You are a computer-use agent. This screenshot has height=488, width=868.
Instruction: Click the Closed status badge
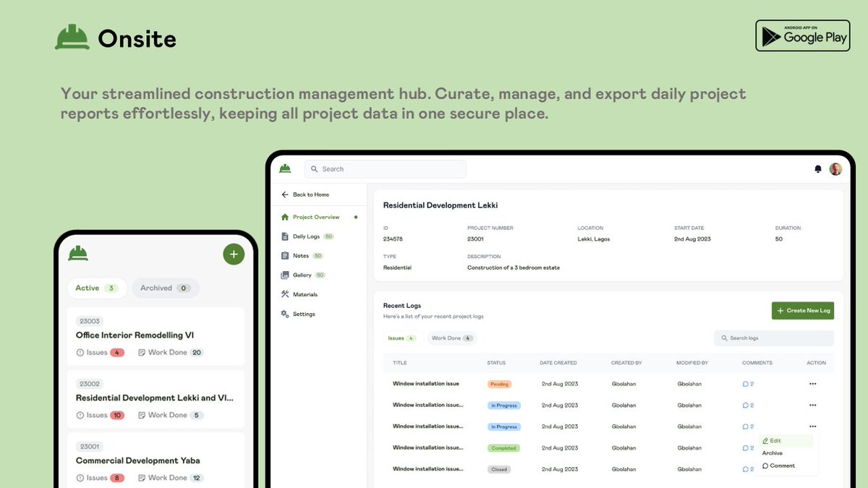(499, 469)
